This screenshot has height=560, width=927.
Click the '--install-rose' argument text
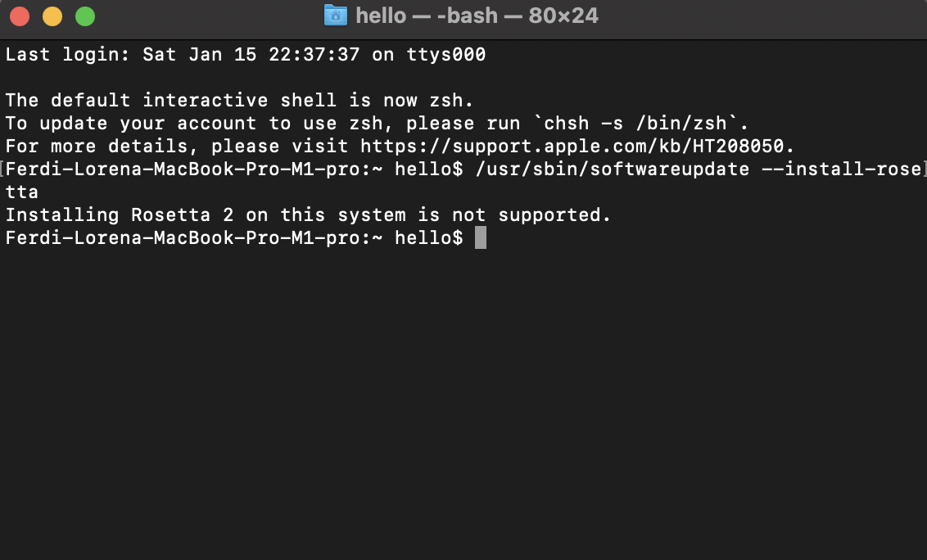pos(841,169)
